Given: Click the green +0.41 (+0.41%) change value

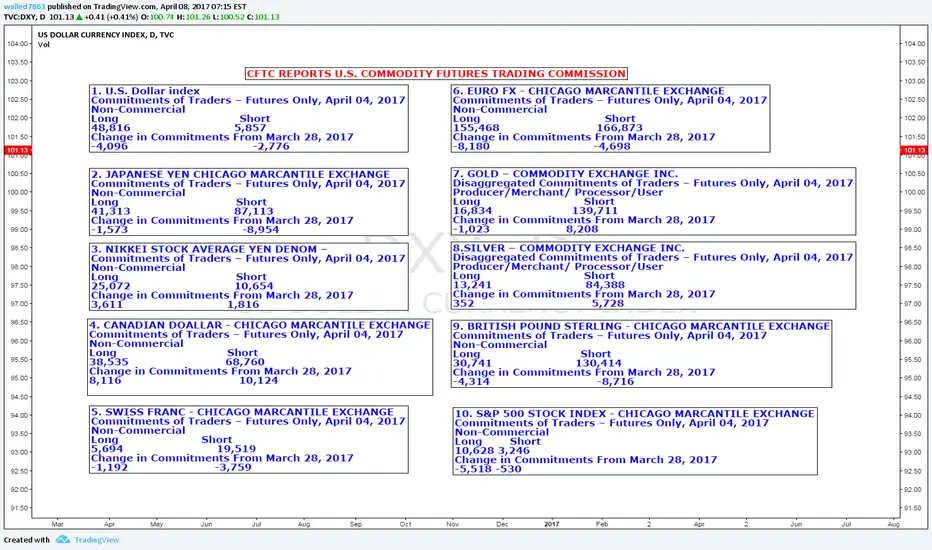Looking at the screenshot, I should 109,17.
